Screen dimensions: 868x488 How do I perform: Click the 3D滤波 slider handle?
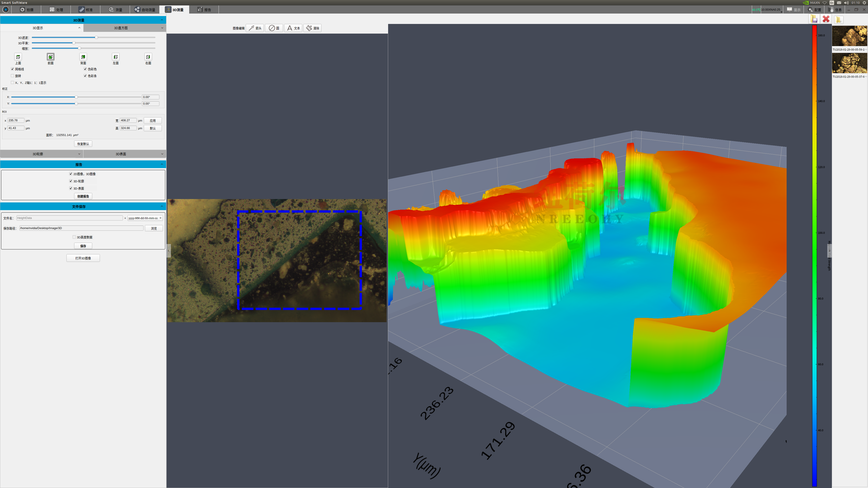96,37
